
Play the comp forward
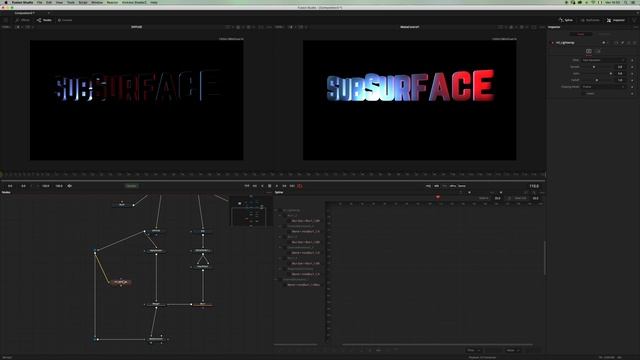pos(277,186)
